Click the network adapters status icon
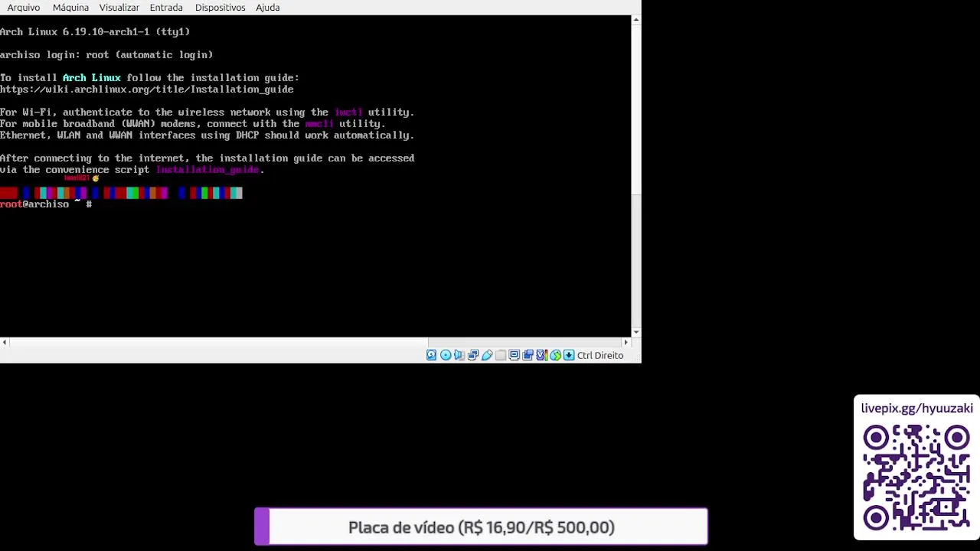980x551 pixels. click(473, 355)
